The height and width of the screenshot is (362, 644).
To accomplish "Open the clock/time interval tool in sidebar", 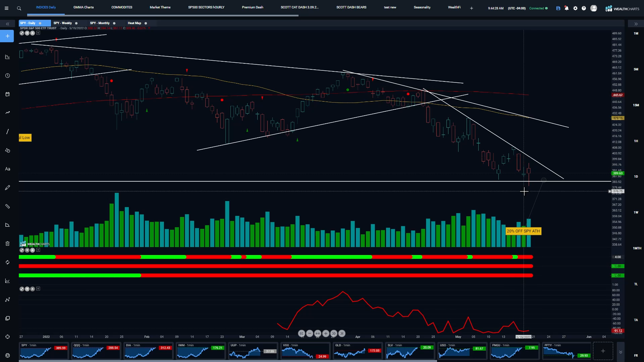I will click(7, 76).
